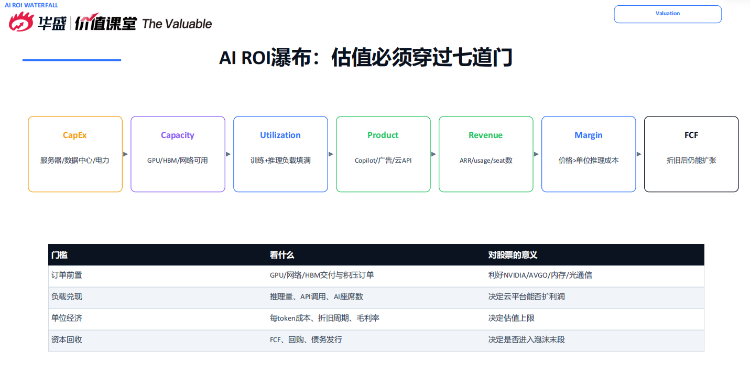Select the green Revenue card
750x382 pixels.
(x=486, y=154)
